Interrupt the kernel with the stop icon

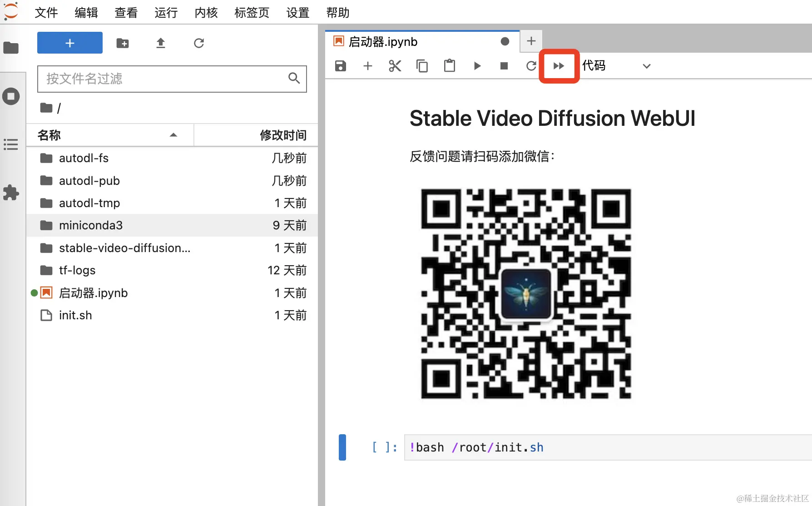(504, 66)
